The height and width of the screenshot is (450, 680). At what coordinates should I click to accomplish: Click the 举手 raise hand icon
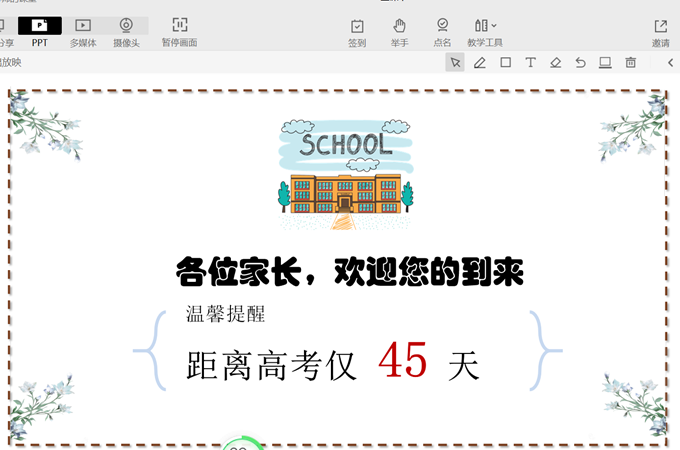[400, 32]
